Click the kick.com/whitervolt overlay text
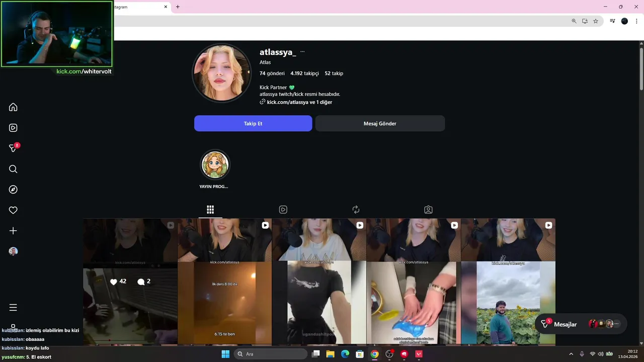This screenshot has height=362, width=644. [x=84, y=71]
